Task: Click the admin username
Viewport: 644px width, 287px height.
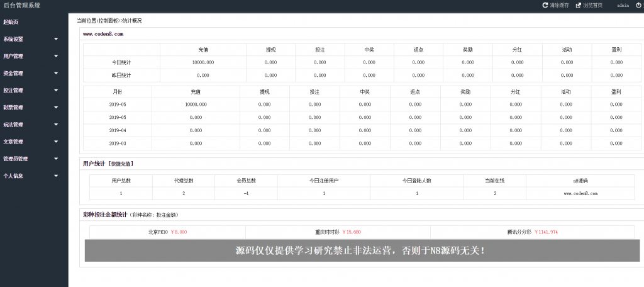Action: (623, 5)
